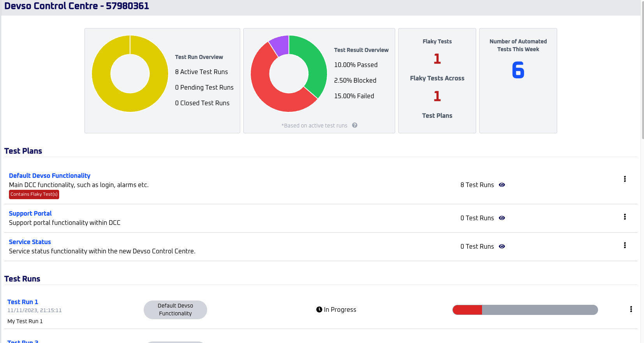
Task: View test runs for Default Devso Functionality
Action: (502, 185)
